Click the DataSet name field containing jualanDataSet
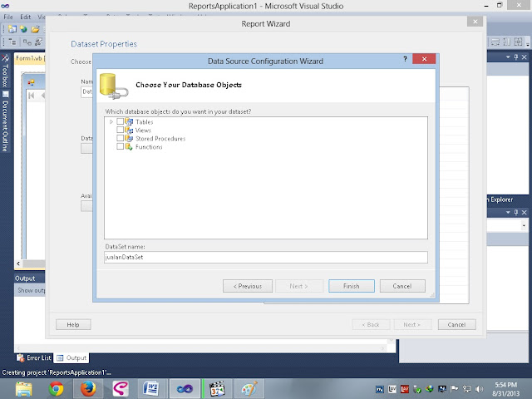532x399 pixels. coord(266,257)
